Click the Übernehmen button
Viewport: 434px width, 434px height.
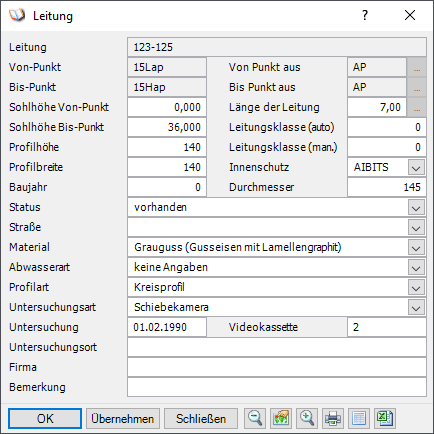[123, 419]
